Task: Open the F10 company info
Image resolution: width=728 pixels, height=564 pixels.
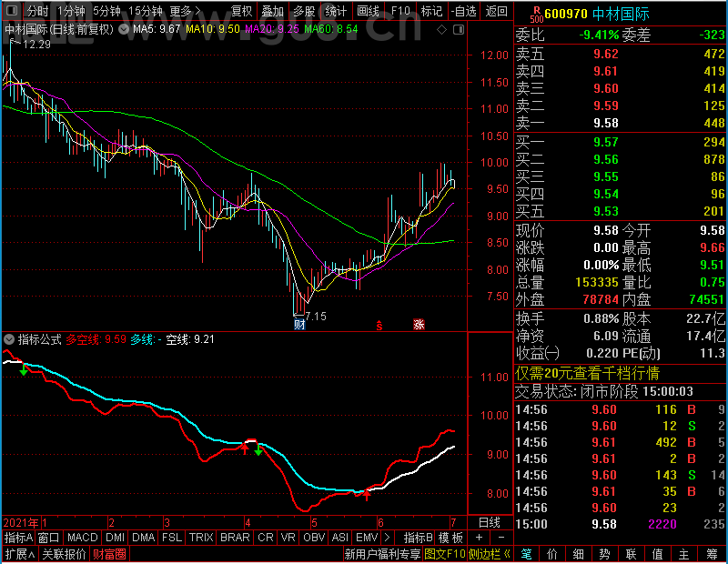Action: pyautogui.click(x=400, y=11)
